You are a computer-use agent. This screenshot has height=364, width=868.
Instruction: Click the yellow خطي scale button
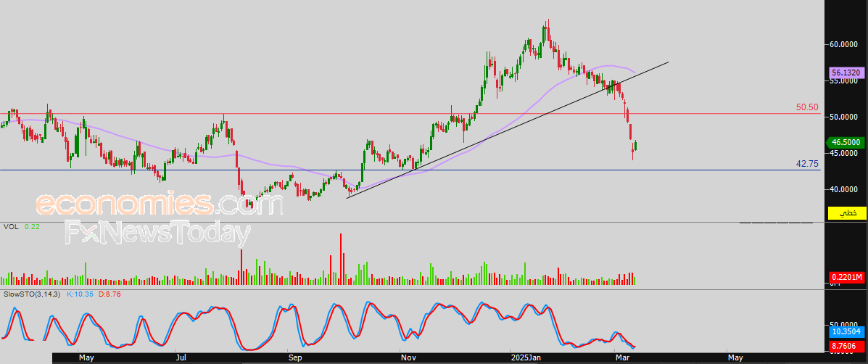847,213
